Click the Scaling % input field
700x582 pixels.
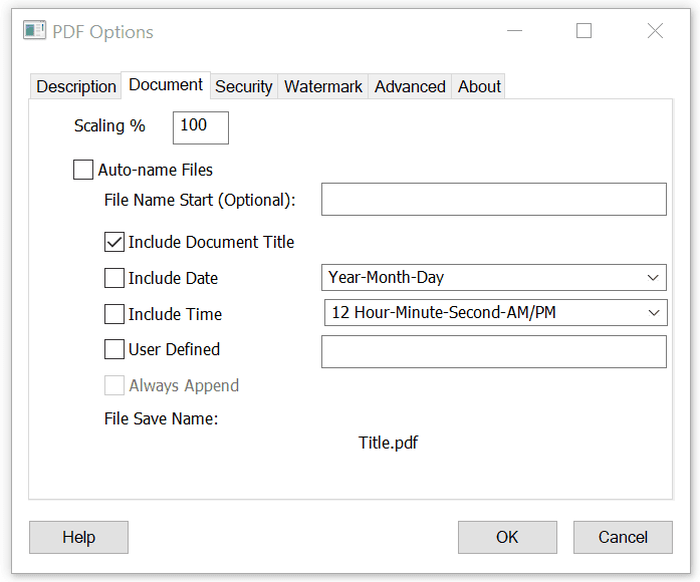pyautogui.click(x=200, y=128)
